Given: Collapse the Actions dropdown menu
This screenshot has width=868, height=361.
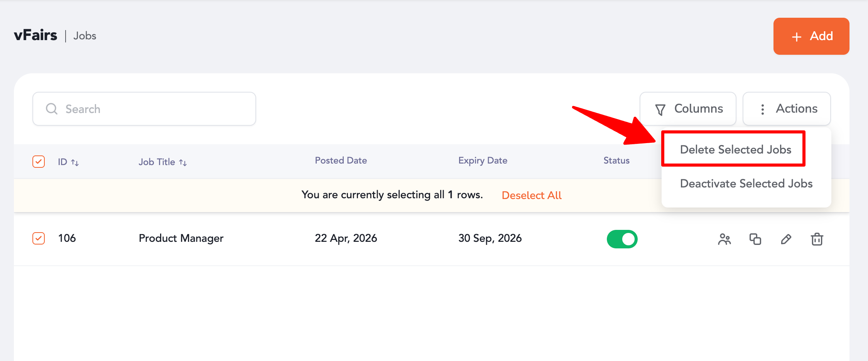Looking at the screenshot, I should [x=787, y=109].
